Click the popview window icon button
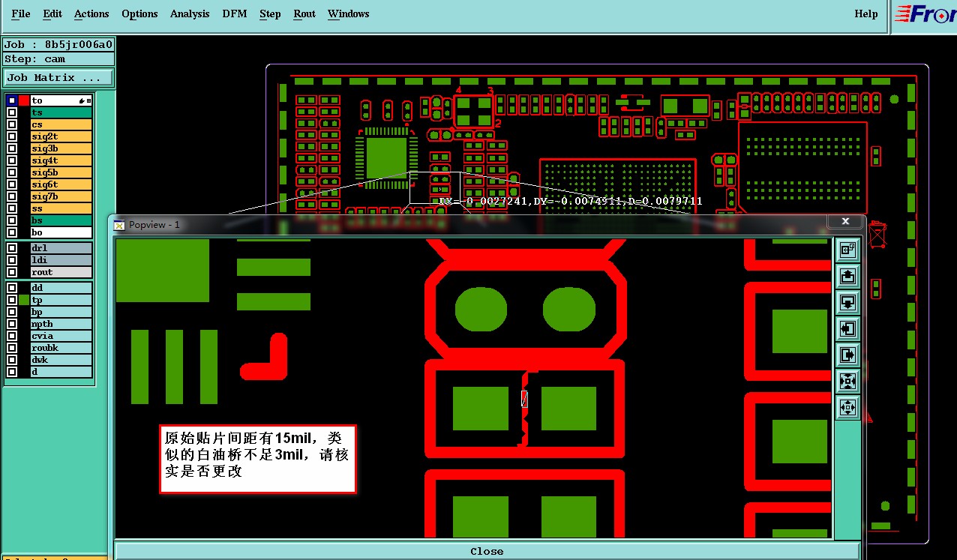 tap(847, 249)
